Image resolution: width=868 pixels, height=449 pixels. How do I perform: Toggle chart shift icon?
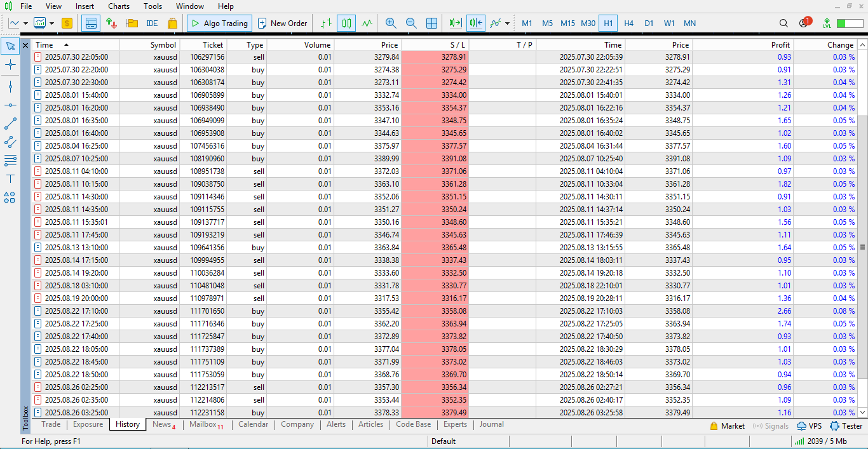point(476,23)
